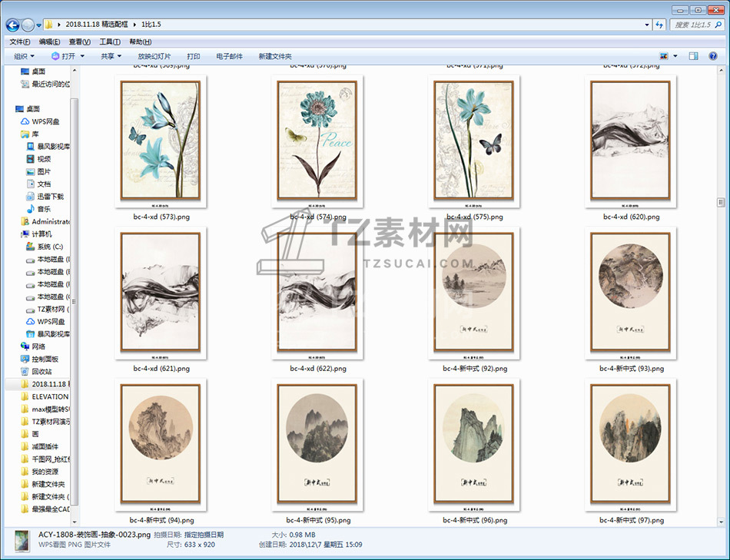Click the 视频 library icon
The height and width of the screenshot is (560, 730).
click(30, 159)
